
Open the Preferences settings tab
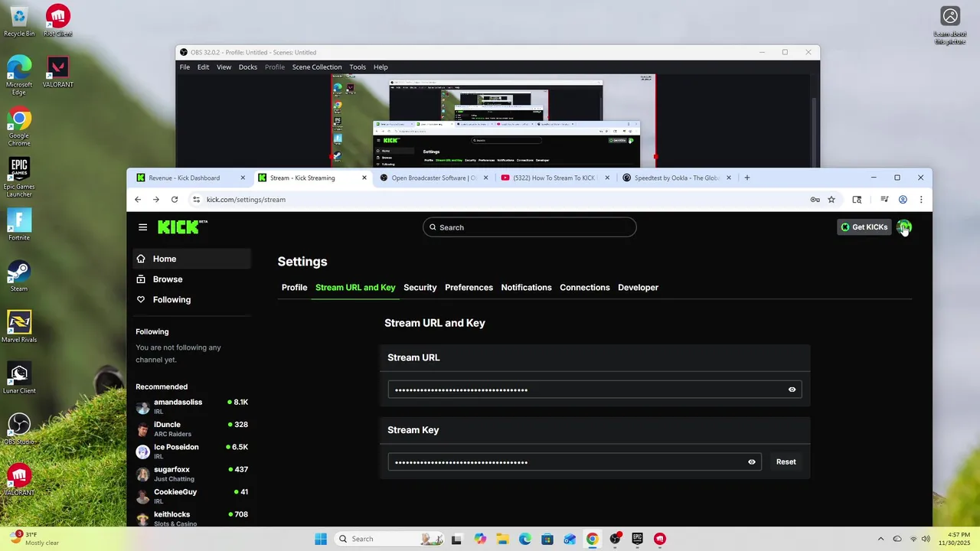coord(469,288)
